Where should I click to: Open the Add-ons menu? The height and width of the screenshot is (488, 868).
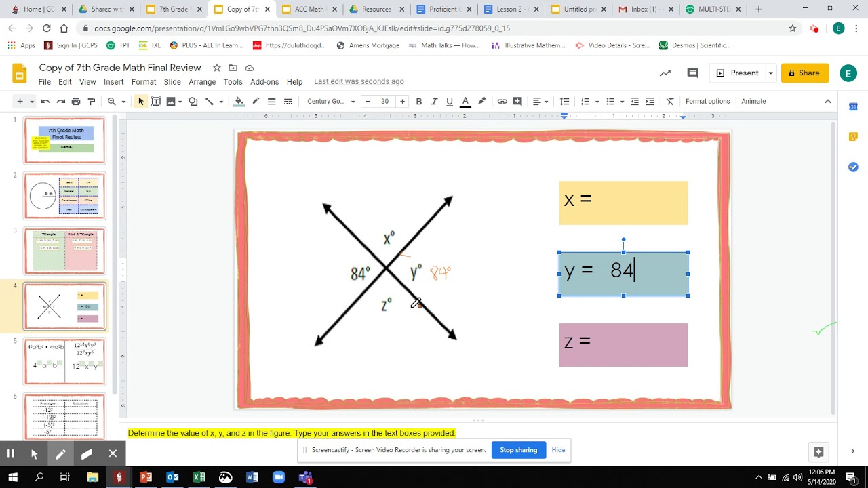point(264,82)
